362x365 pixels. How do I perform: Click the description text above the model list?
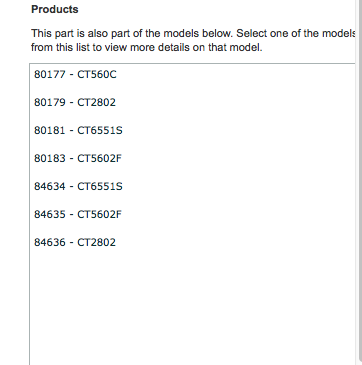click(193, 40)
